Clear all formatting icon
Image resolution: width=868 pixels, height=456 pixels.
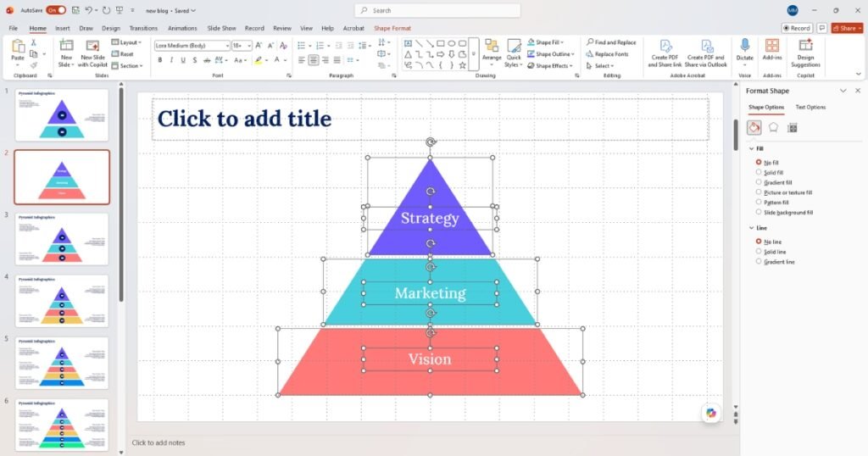[x=283, y=46]
